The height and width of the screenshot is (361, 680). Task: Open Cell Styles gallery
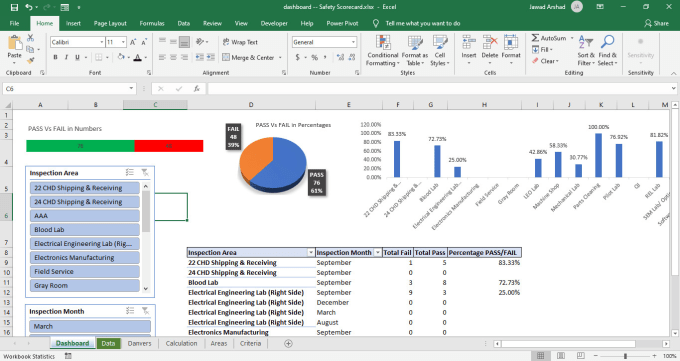click(440, 51)
